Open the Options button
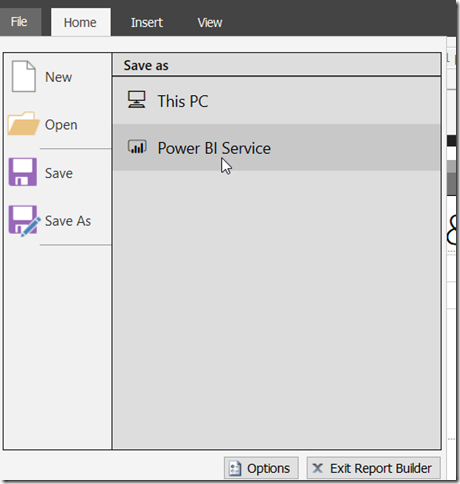 click(x=261, y=468)
